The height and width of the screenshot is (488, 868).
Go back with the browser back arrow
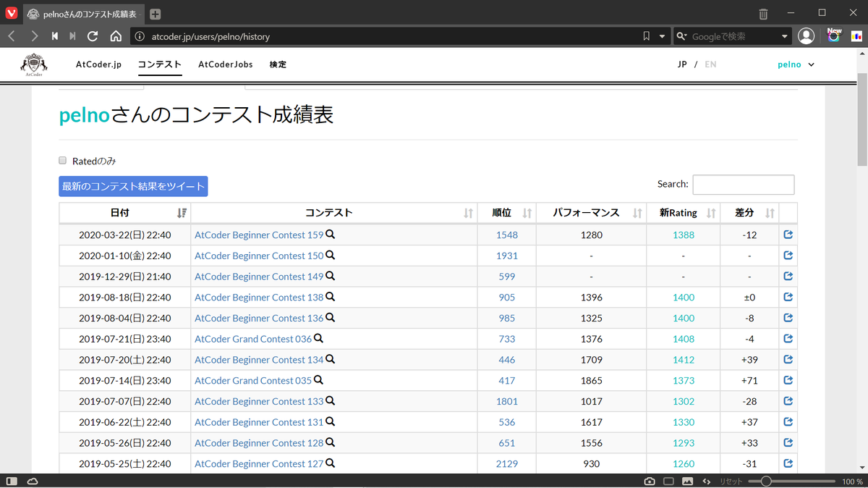(x=12, y=35)
